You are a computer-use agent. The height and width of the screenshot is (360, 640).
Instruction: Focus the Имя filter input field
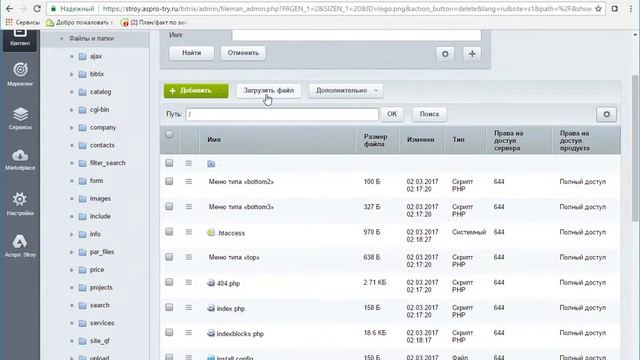pyautogui.click(x=356, y=35)
